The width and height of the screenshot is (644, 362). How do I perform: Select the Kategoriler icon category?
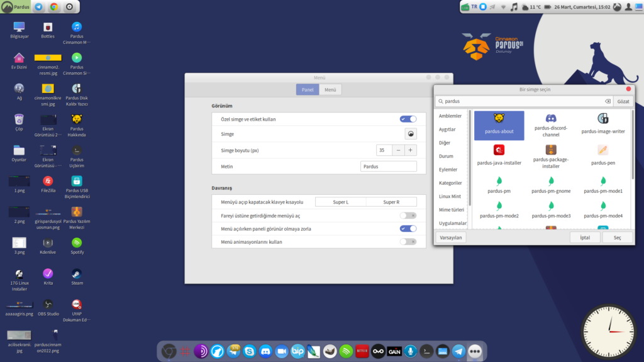coord(450,183)
